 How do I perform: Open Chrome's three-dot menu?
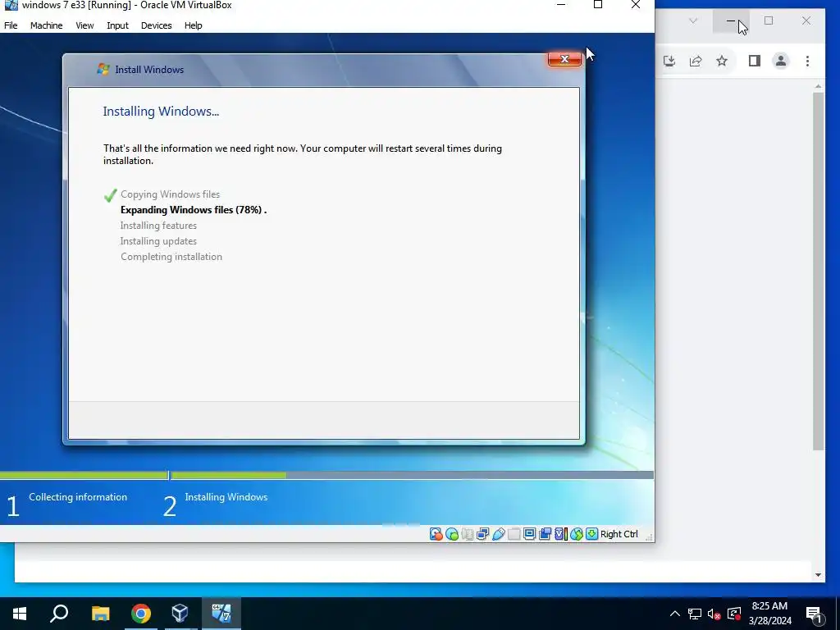pyautogui.click(x=807, y=61)
